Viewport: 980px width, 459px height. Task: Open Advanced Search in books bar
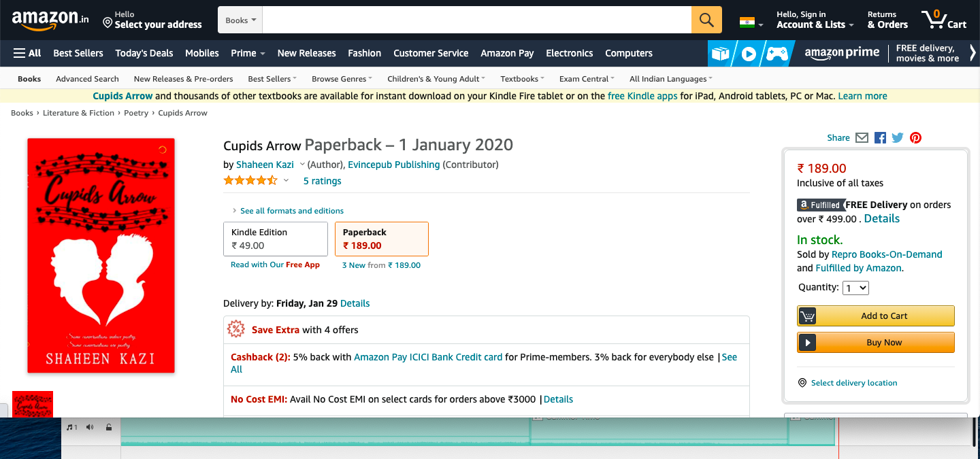point(87,79)
